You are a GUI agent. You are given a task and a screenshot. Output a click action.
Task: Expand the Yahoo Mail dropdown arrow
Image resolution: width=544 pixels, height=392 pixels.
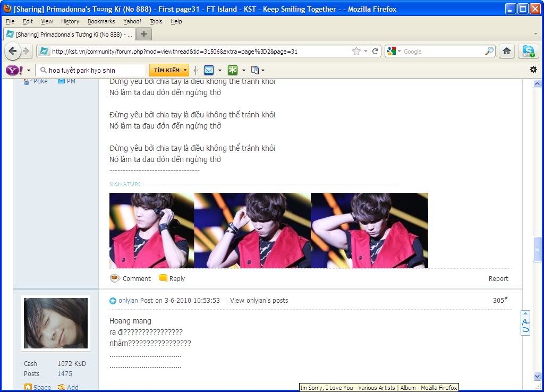(x=220, y=71)
